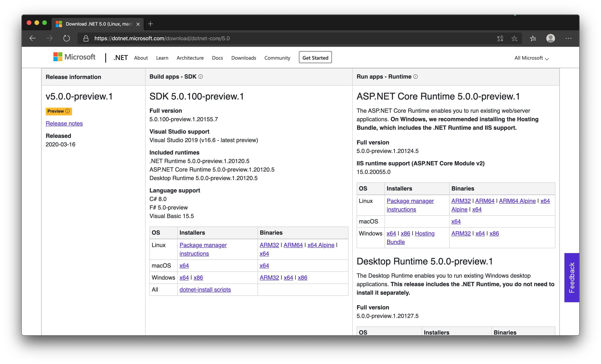Download SDK Linux ARM64 binary
Screen dimensions: 601x364
pyautogui.click(x=293, y=245)
